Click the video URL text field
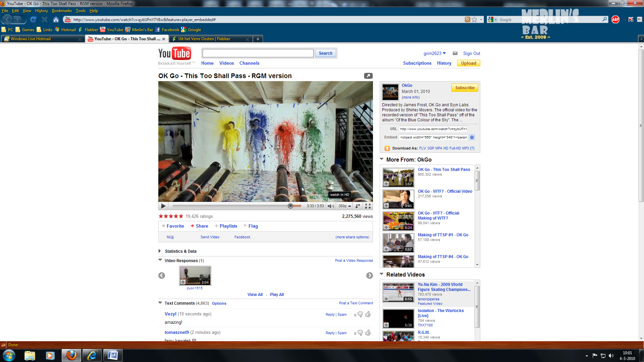The height and width of the screenshot is (362, 644). click(433, 129)
